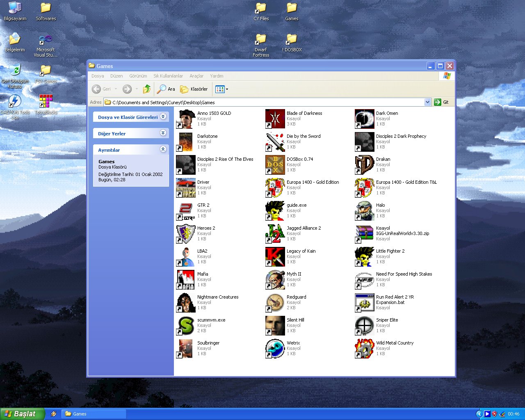This screenshot has width=525, height=420.
Task: Click the Heroes 2 shield icon
Action: (185, 234)
